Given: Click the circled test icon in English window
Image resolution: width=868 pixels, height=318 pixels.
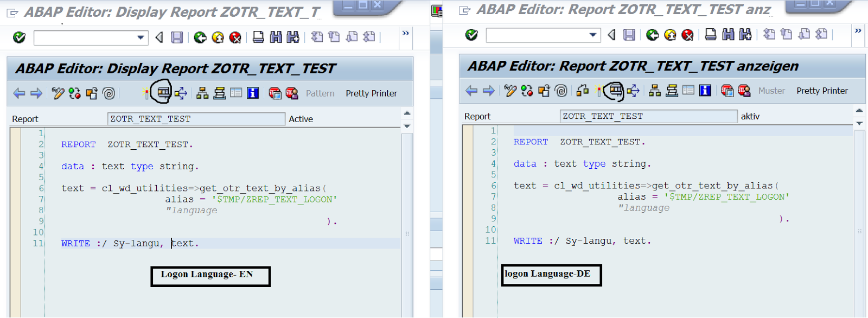Looking at the screenshot, I should [x=162, y=93].
